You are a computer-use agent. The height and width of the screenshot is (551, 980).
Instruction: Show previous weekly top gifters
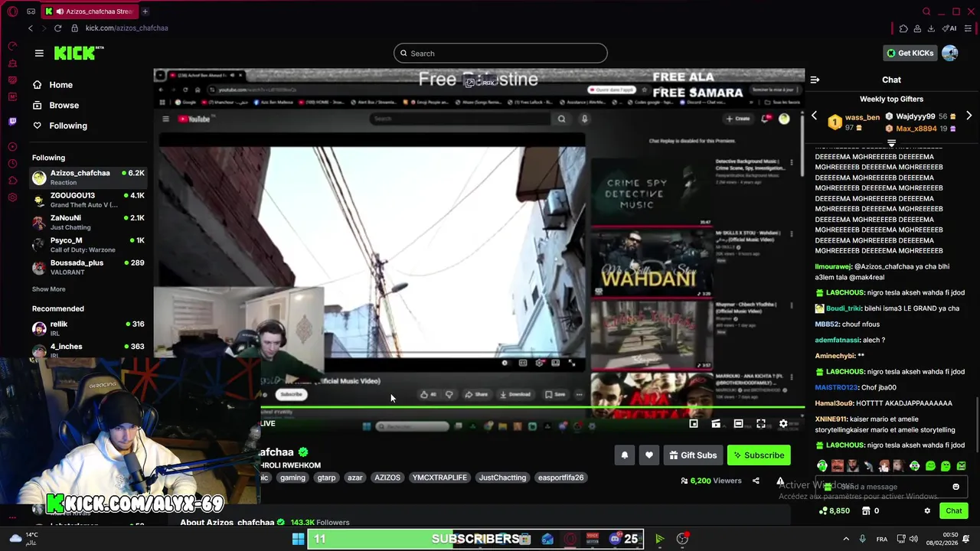coord(814,116)
